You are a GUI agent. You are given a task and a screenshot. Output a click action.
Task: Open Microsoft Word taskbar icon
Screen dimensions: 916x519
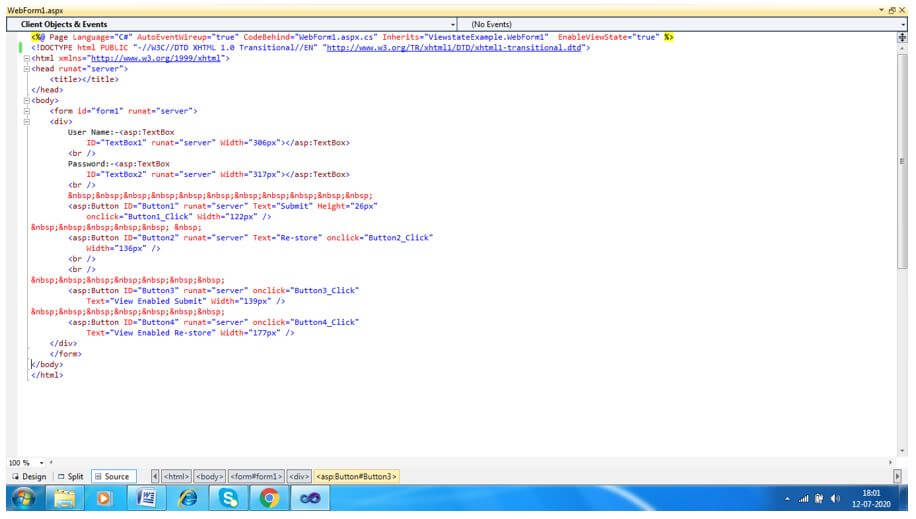[x=145, y=499]
